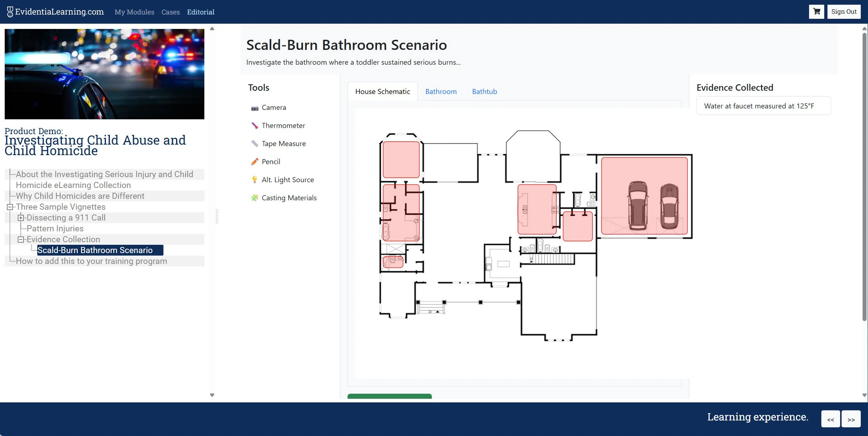Switch to the Bathroom tab
This screenshot has height=436, width=868.
(441, 92)
